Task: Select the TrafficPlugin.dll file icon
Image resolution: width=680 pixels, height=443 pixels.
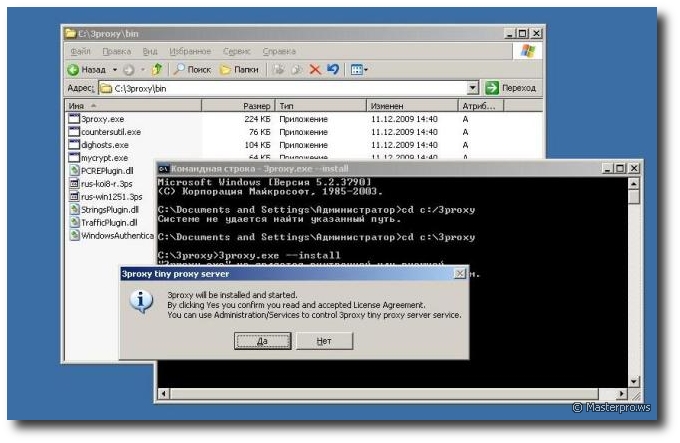Action: (74, 222)
